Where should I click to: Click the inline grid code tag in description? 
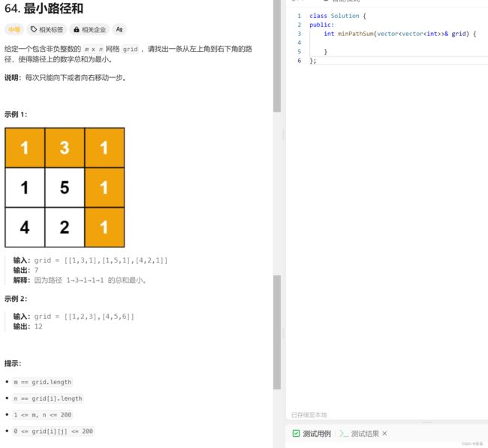pos(130,50)
